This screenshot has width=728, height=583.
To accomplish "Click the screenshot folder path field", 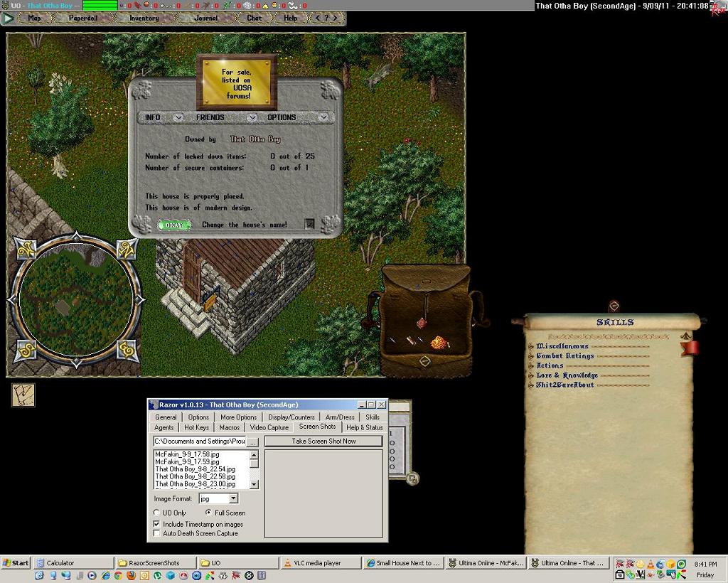I will [x=200, y=442].
